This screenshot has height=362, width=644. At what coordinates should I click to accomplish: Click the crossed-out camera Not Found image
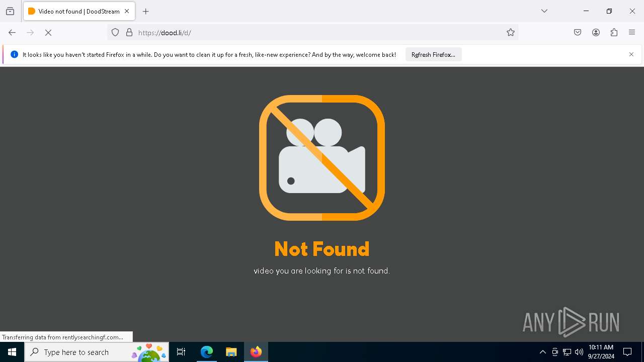(x=322, y=158)
